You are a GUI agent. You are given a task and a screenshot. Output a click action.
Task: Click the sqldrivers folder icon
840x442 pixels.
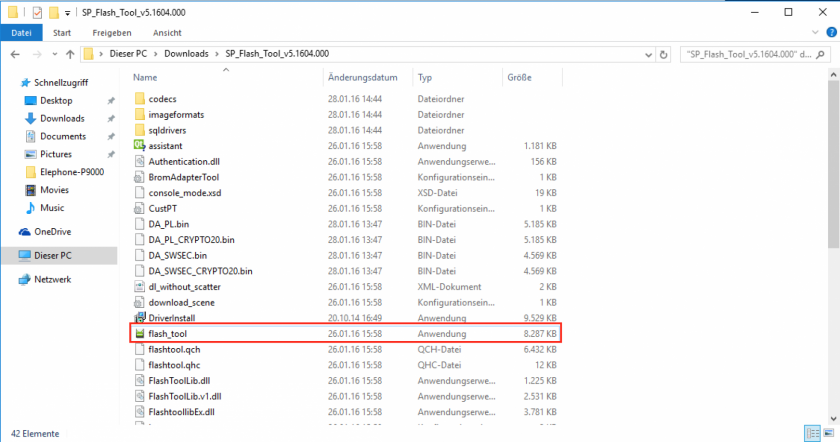139,130
